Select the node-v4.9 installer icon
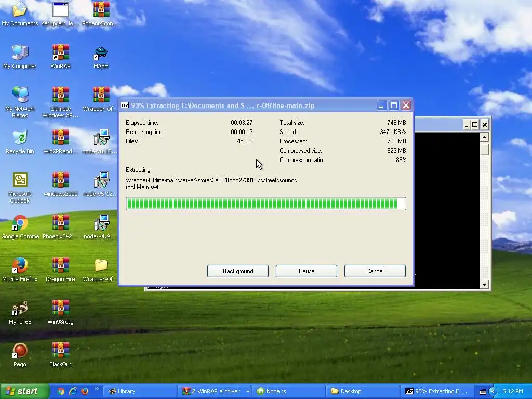532x399 pixels. pyautogui.click(x=101, y=227)
